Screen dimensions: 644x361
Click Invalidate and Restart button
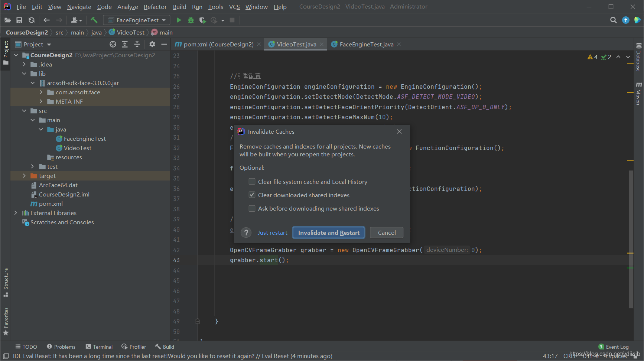(329, 232)
